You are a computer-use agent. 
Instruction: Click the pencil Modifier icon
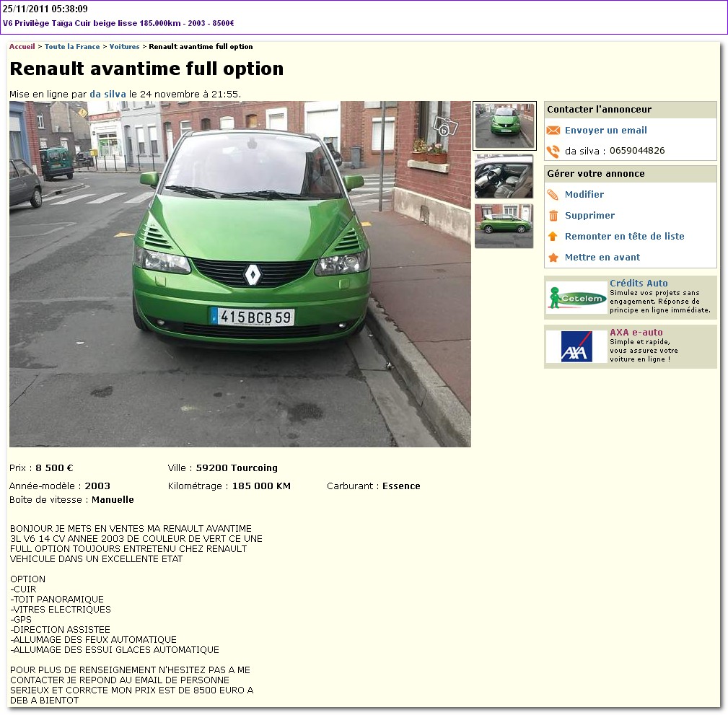coord(553,195)
